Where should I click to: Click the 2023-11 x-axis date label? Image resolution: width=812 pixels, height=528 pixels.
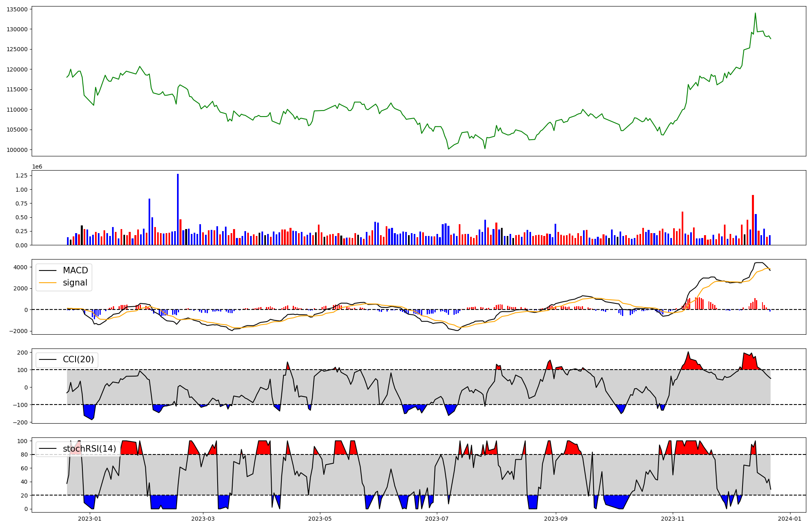click(x=673, y=519)
